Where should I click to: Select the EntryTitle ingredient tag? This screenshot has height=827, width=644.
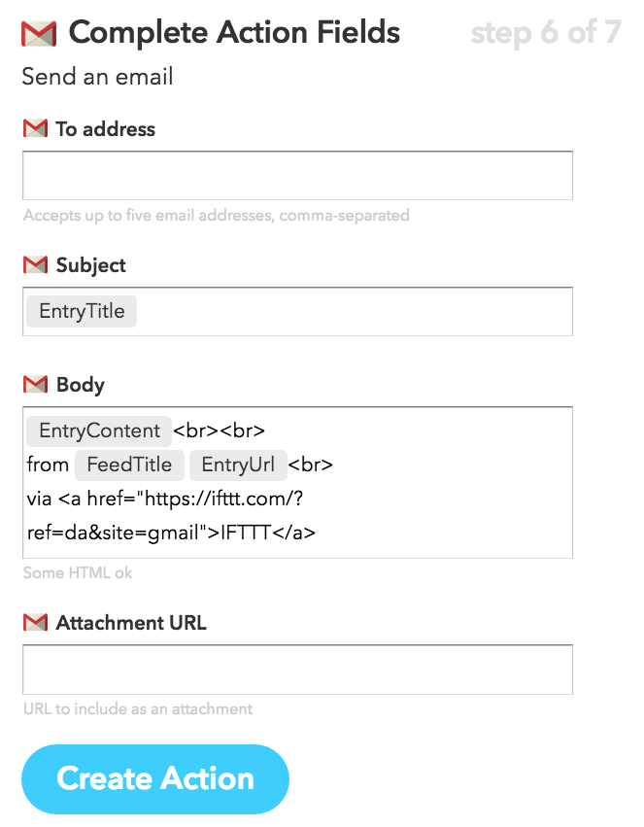pyautogui.click(x=82, y=312)
